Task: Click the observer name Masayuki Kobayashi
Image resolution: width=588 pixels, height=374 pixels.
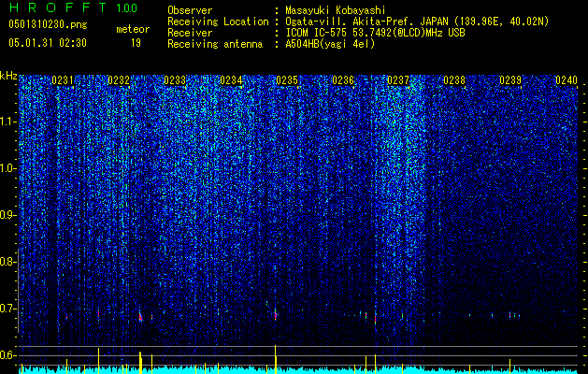Action: pyautogui.click(x=336, y=10)
